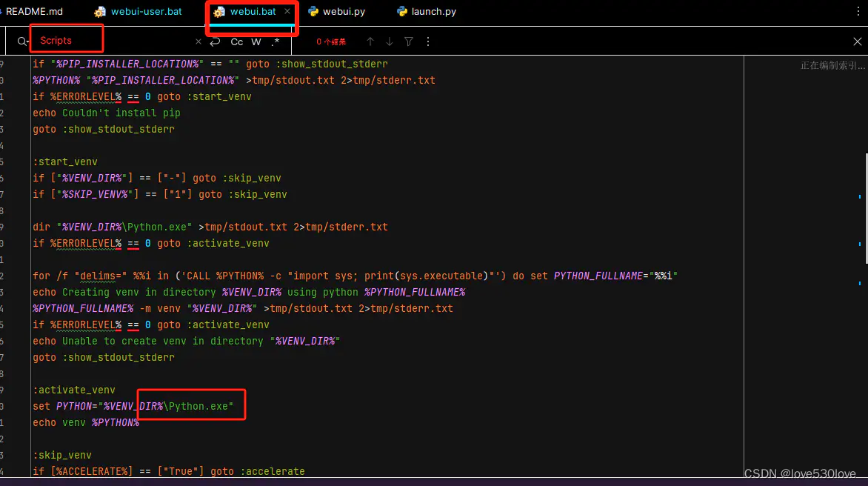Open the search history magnifier dropdown
Screen dimensions: 868x486
(x=21, y=41)
